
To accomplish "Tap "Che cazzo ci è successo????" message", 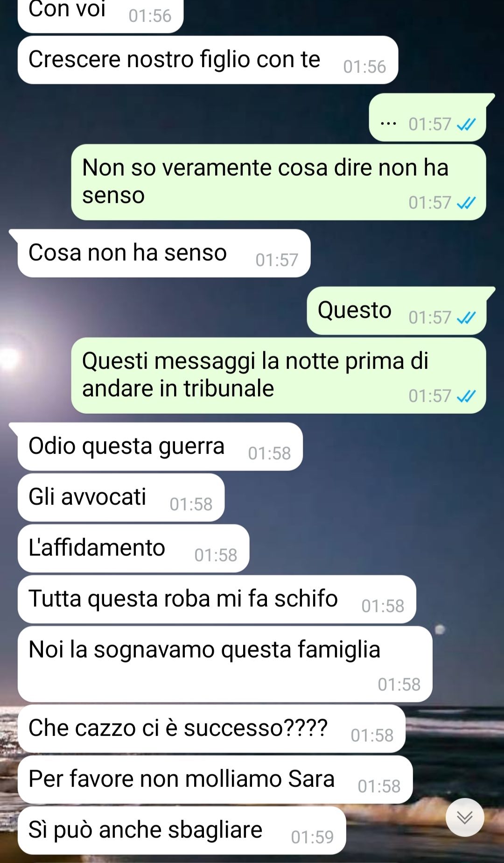I will coord(211,729).
